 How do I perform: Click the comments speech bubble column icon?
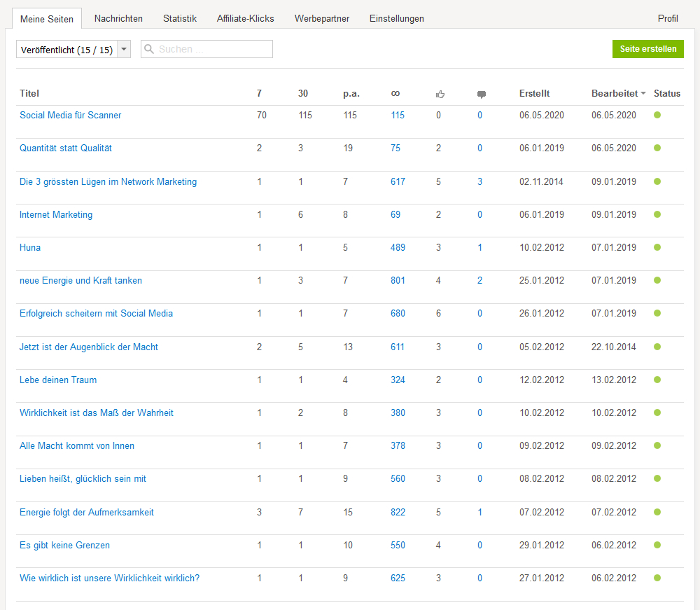[x=482, y=94]
